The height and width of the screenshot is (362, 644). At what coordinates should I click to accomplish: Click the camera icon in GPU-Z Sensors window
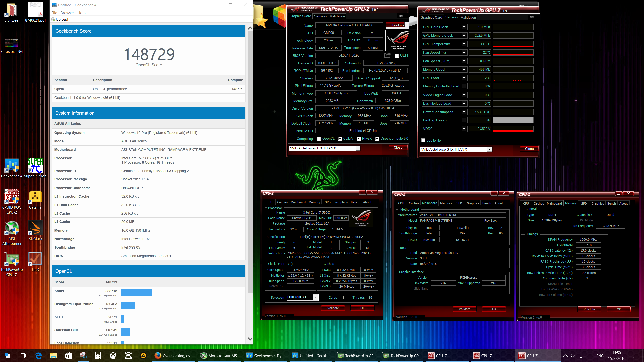coord(532,17)
